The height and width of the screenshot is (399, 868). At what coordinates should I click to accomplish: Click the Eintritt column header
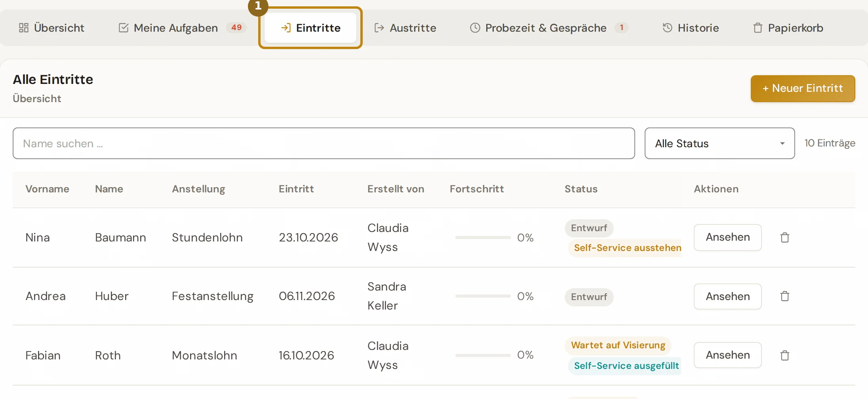(x=296, y=189)
